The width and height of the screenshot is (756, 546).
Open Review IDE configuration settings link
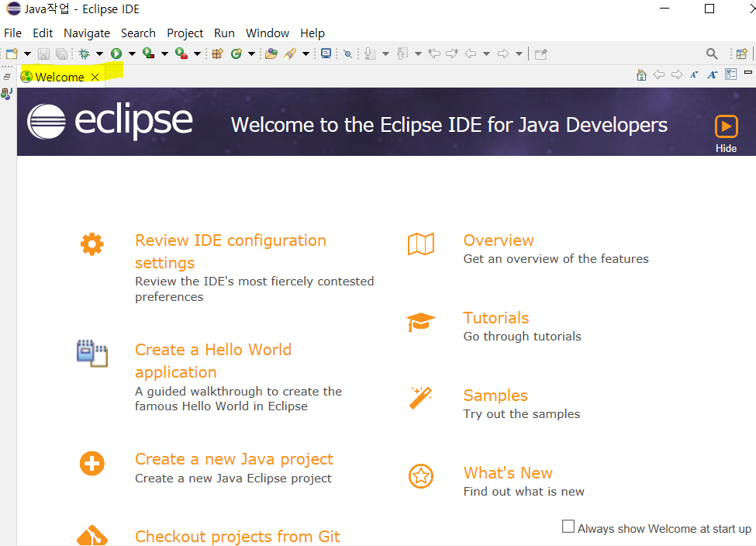coord(230,251)
